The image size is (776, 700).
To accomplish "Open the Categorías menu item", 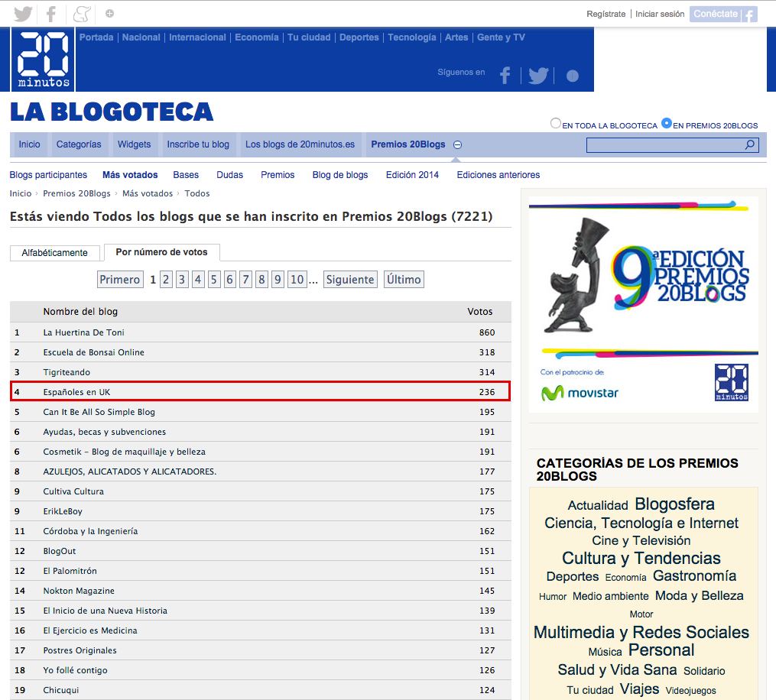I will click(x=79, y=144).
